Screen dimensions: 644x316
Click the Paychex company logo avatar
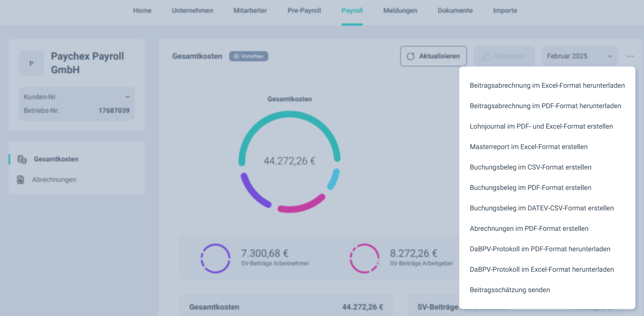pos(31,63)
